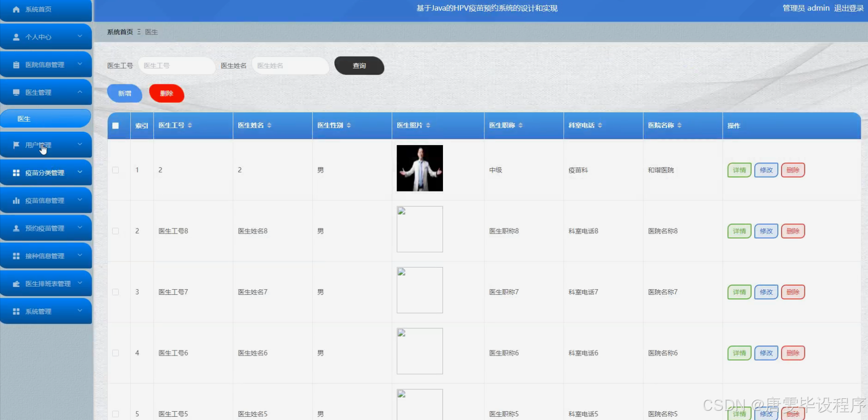Sort by 科室电话 column arrows
The image size is (868, 420).
(600, 125)
